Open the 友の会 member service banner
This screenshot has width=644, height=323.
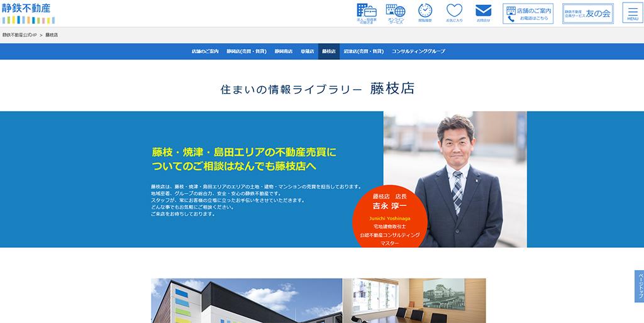click(x=587, y=13)
